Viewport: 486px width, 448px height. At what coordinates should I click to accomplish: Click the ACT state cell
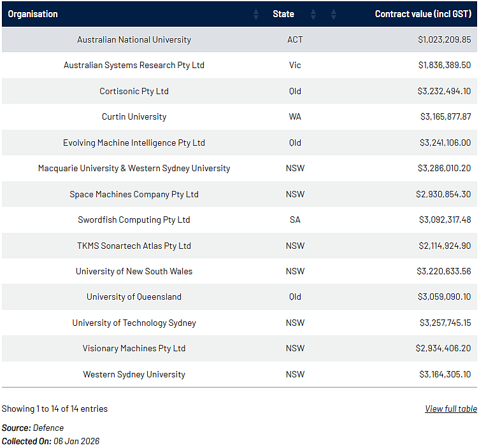point(295,39)
